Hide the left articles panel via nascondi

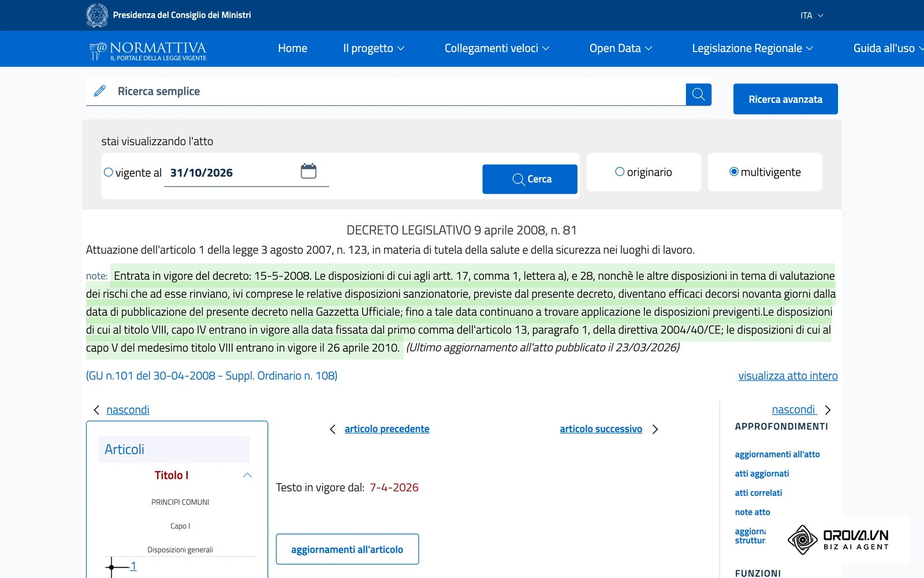tap(128, 410)
